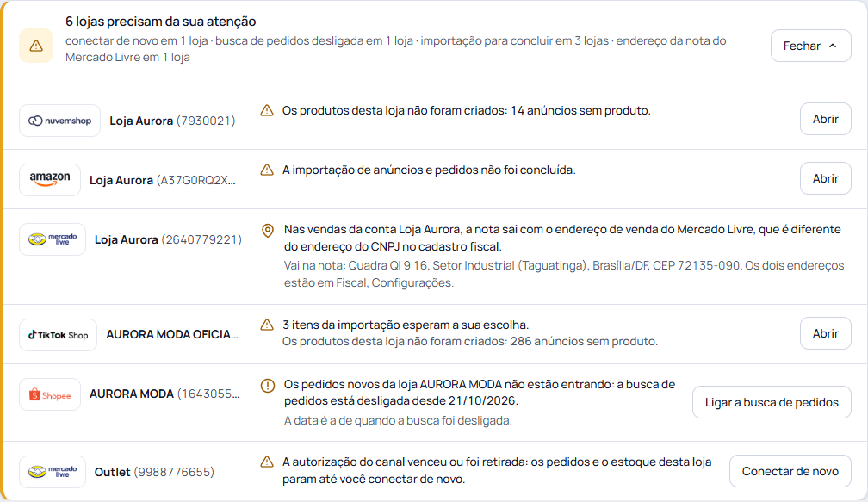Viewport: 868px width, 502px height.
Task: Click the message A autorização do canal venceu
Action: click(x=497, y=470)
